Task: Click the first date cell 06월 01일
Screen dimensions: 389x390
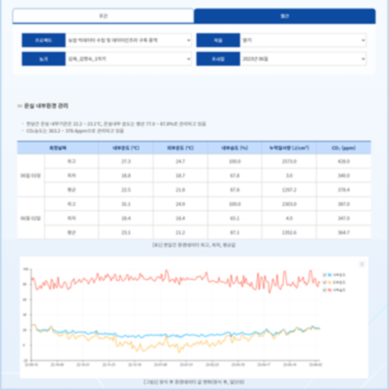Action: pyautogui.click(x=31, y=176)
